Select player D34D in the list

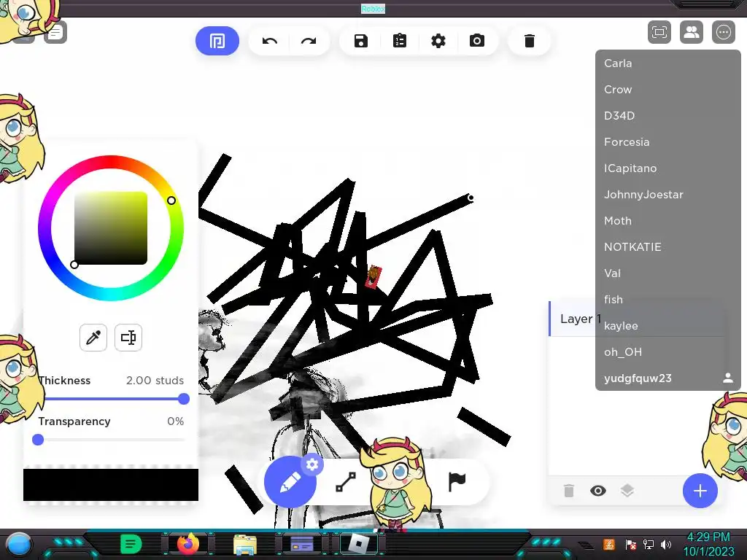coord(667,116)
